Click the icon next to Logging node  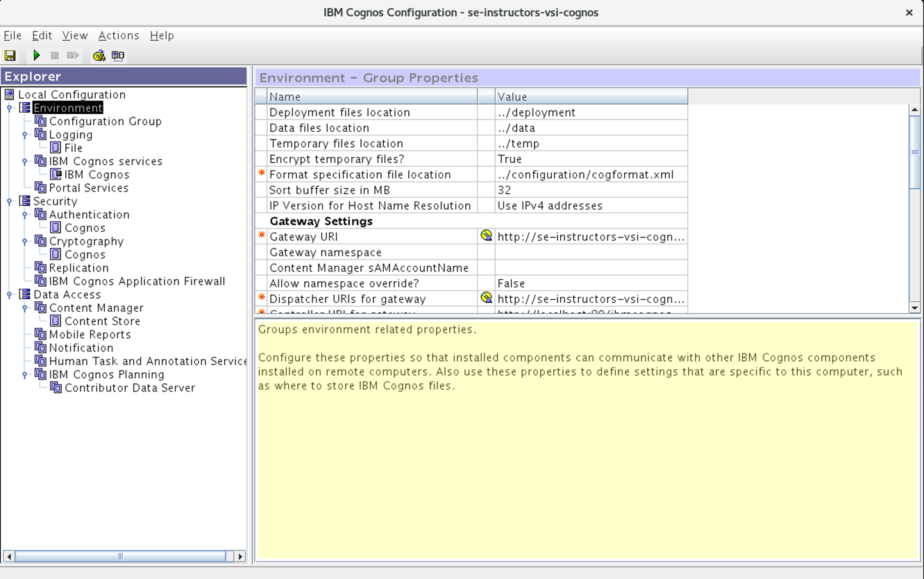coord(41,134)
